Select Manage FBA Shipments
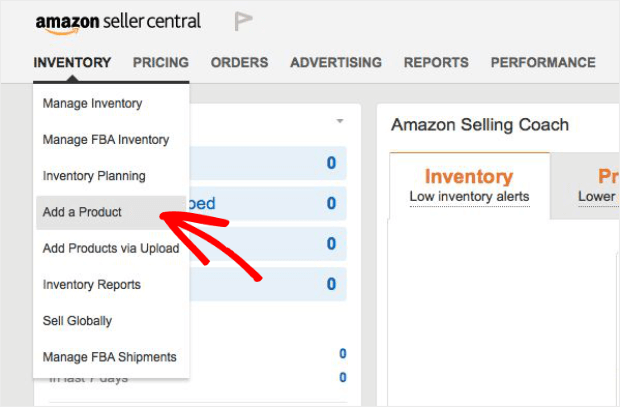The width and height of the screenshot is (620, 407). coord(110,357)
